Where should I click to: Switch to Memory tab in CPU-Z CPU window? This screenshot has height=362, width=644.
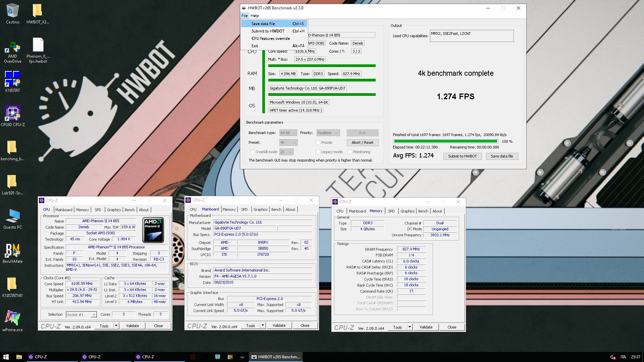point(83,210)
